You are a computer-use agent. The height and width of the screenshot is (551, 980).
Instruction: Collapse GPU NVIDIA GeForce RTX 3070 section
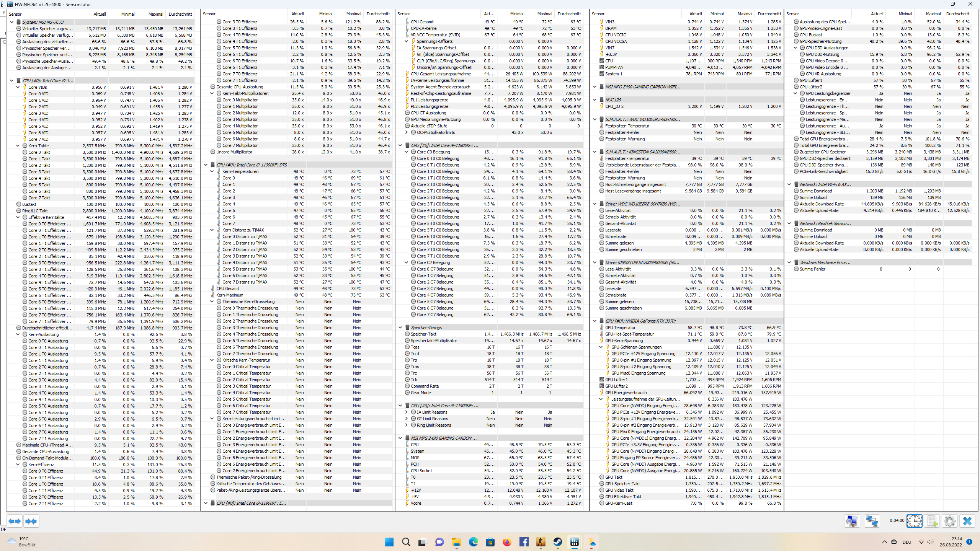(595, 321)
